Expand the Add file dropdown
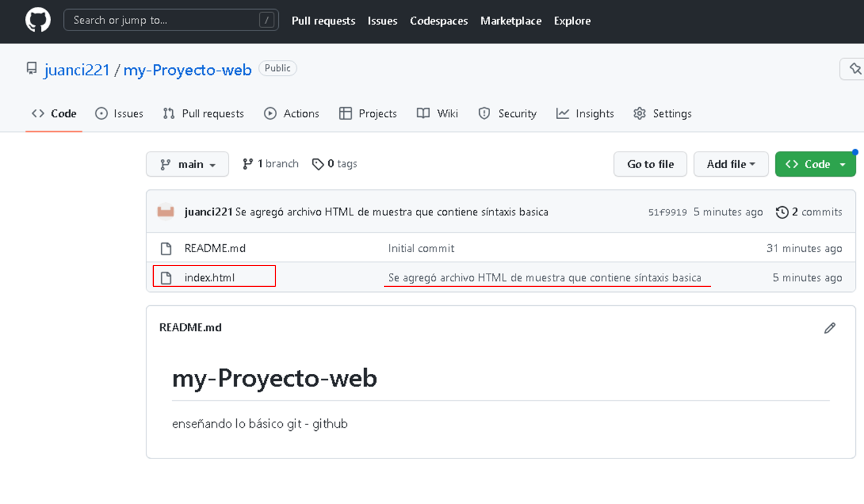The height and width of the screenshot is (504, 864). coord(731,164)
